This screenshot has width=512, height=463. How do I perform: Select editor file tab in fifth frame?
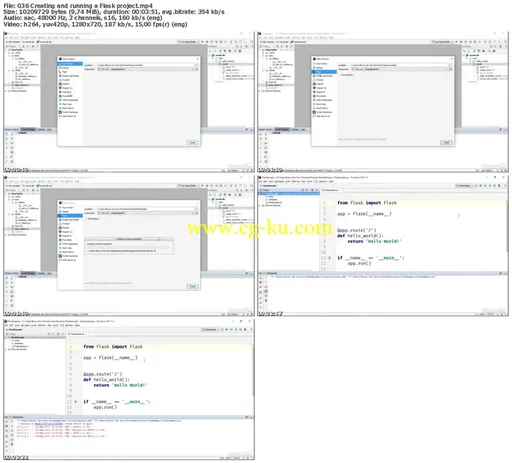click(77, 334)
